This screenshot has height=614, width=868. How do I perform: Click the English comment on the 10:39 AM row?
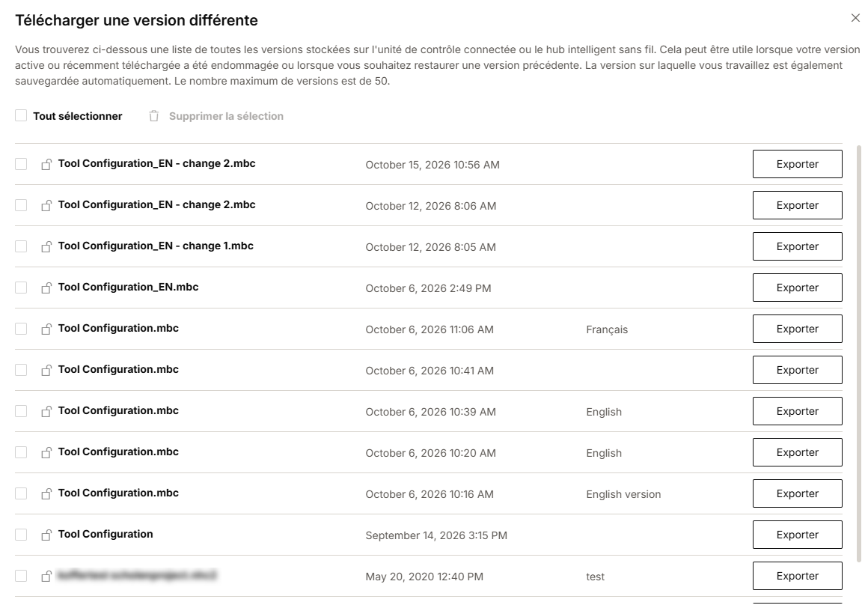click(x=604, y=413)
